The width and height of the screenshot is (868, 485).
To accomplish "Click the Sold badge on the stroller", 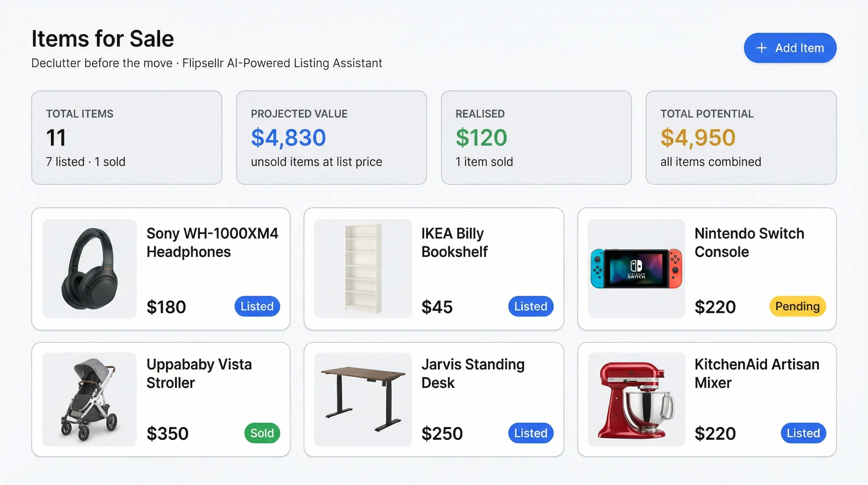I will click(x=262, y=433).
